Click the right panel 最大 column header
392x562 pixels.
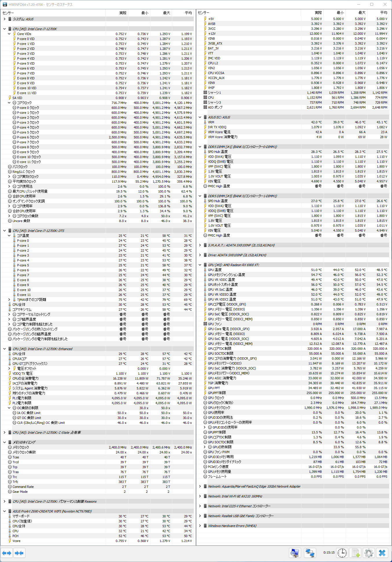coord(356,13)
